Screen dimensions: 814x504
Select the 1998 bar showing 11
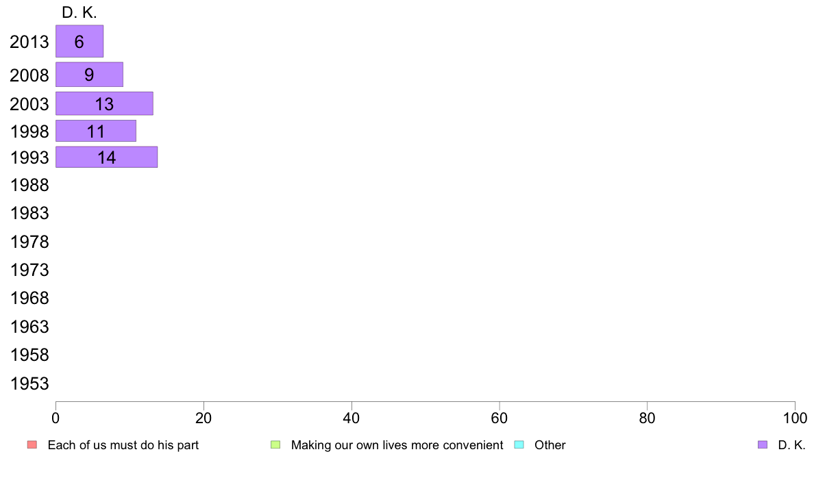tap(96, 131)
